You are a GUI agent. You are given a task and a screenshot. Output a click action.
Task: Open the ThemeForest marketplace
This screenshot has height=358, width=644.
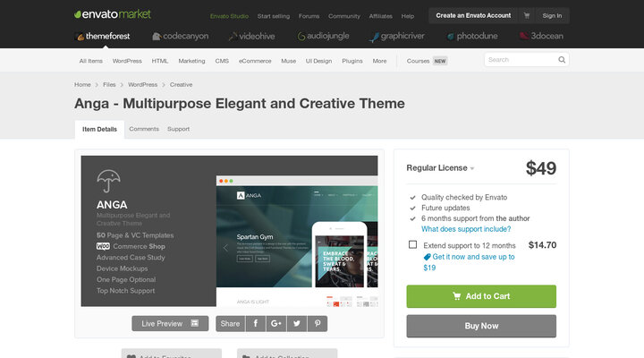103,36
